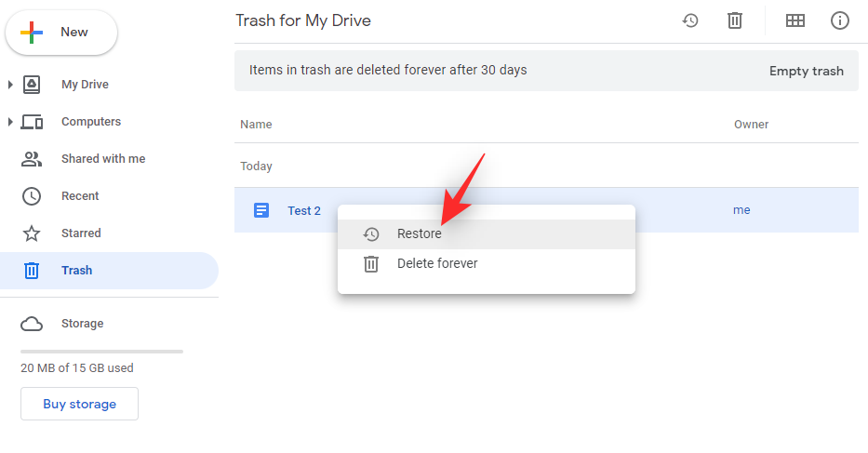Choose Restore from the context menu

pyautogui.click(x=486, y=234)
